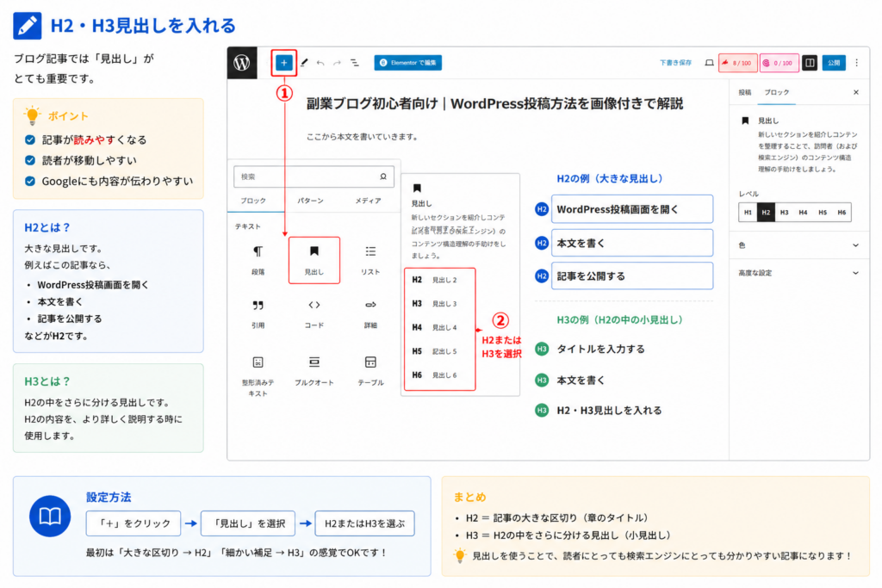Click the blue pencil icon beside title
The image size is (882, 588).
coord(27,26)
